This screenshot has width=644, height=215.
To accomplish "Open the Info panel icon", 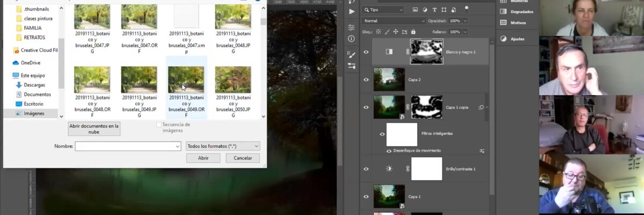I will coord(352,39).
